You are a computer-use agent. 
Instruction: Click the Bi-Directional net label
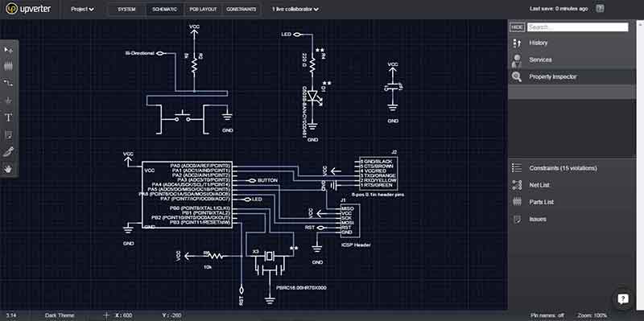139,53
